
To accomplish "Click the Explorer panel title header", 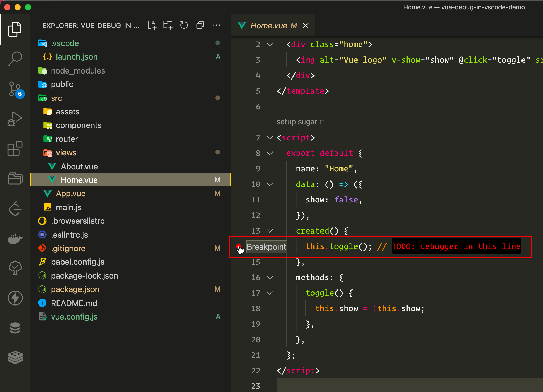I will [91, 26].
